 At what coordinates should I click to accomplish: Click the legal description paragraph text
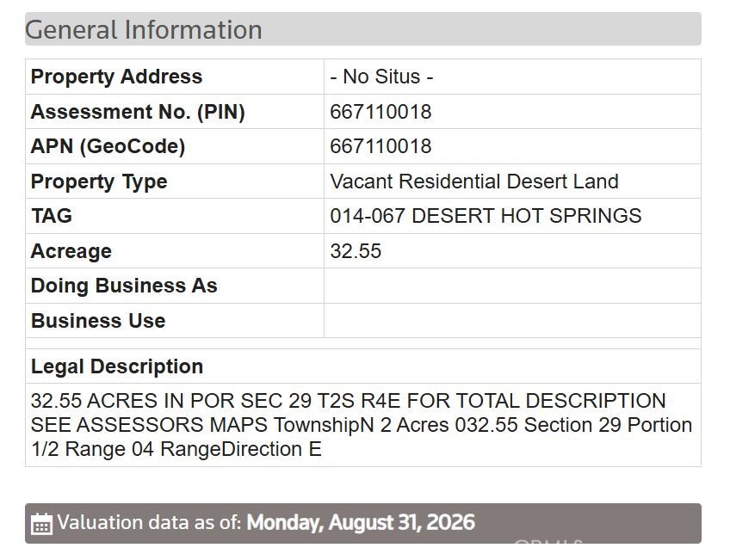click(362, 425)
